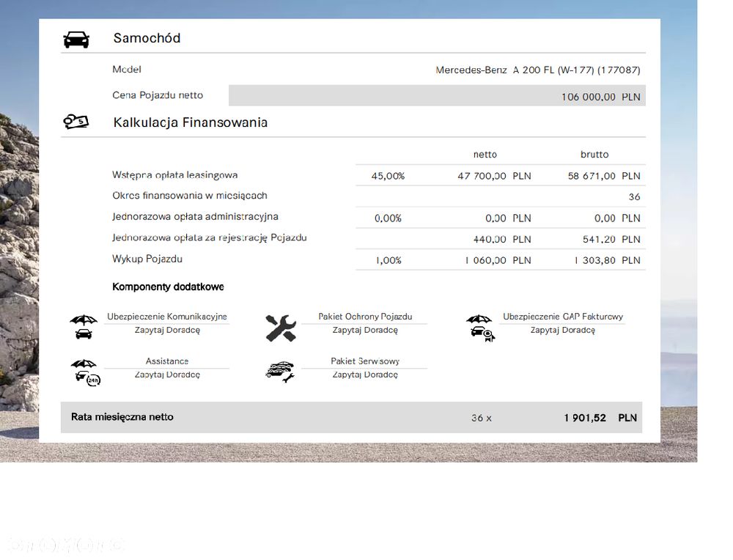The width and height of the screenshot is (733, 560).
Task: Click the Assistance 24h icon
Action: [x=86, y=372]
